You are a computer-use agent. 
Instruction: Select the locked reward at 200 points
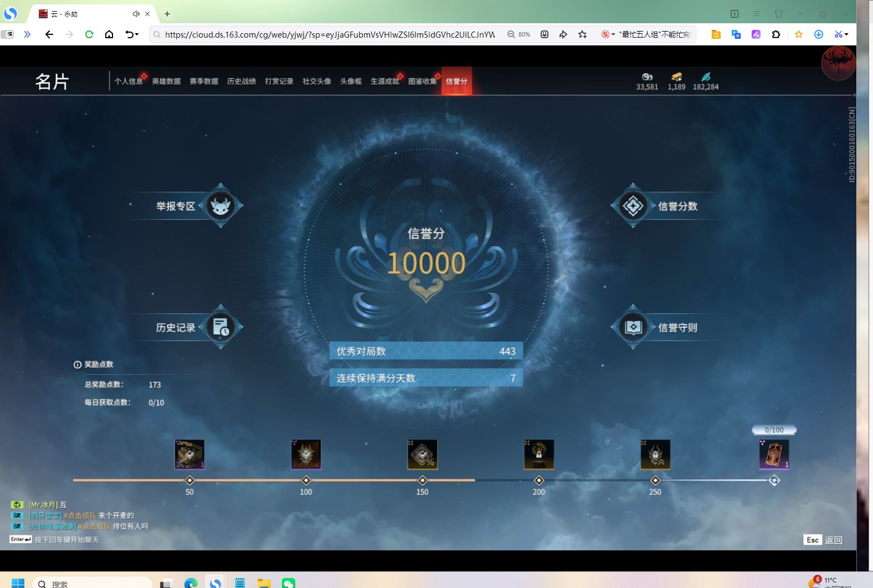click(x=539, y=454)
